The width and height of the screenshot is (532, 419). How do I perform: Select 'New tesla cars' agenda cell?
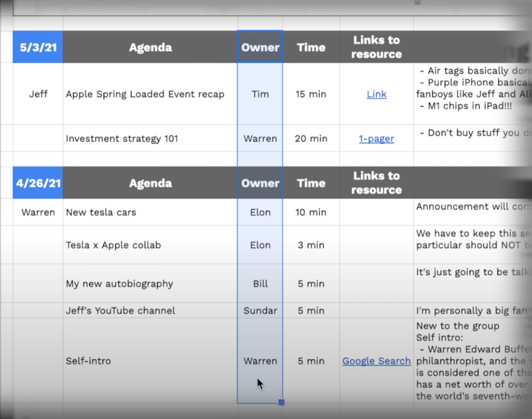[x=150, y=212]
